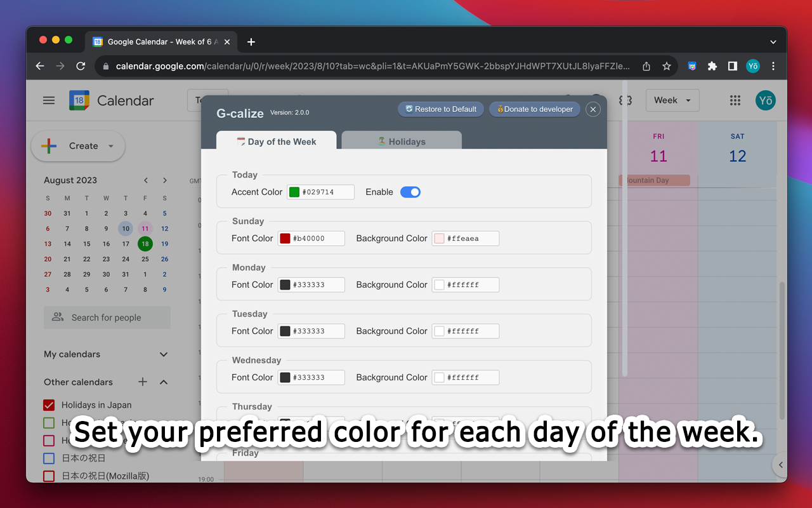Open Chrome three-dot menu

773,66
